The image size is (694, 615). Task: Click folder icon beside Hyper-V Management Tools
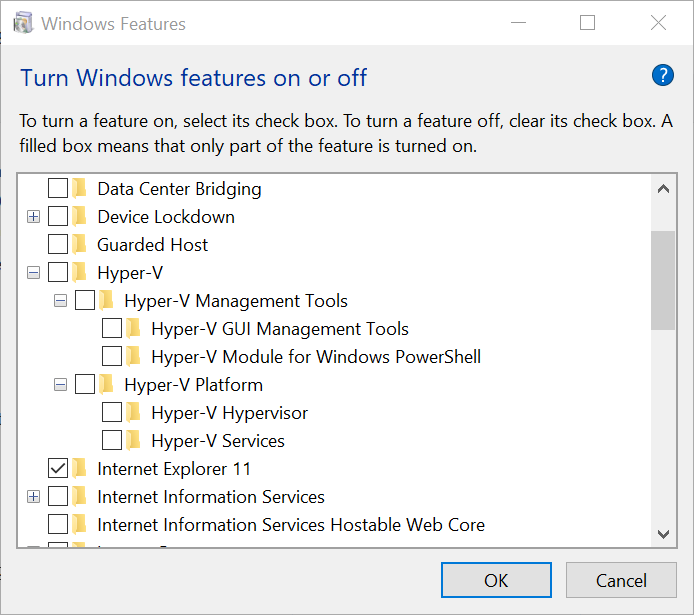pos(107,300)
